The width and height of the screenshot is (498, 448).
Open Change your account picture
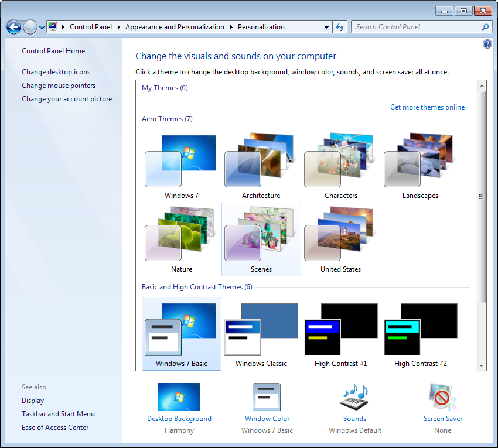[67, 99]
